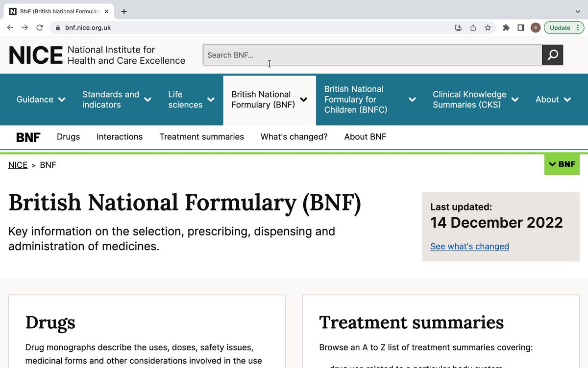Follow the See what's changed link
Viewport: 588px width, 368px height.
pos(469,246)
